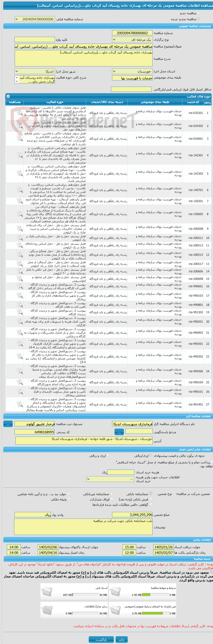
Task: Toggle the ضمانتنامه بانکی checkbox
Action: click(x=151, y=493)
